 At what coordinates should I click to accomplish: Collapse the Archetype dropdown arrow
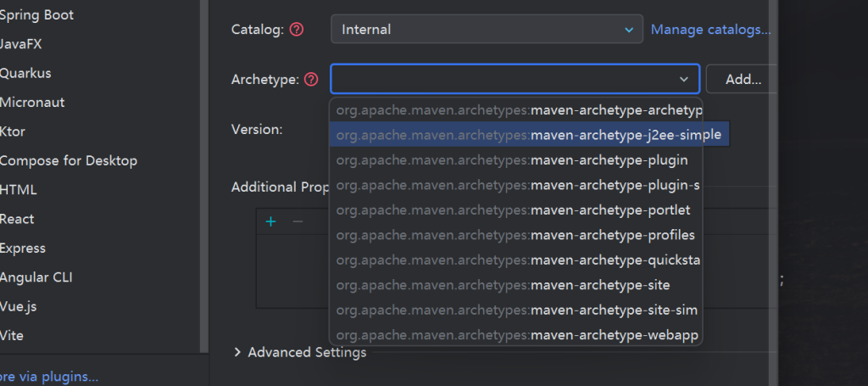pyautogui.click(x=683, y=80)
